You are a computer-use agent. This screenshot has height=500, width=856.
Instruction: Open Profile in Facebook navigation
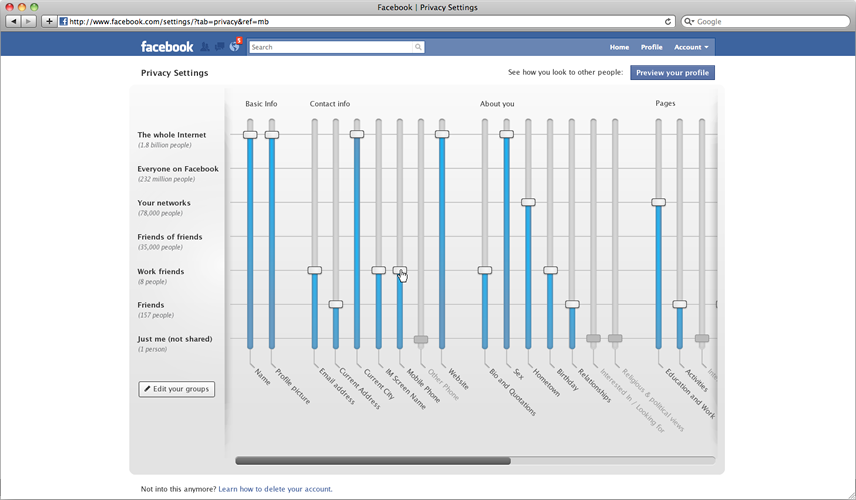[651, 47]
